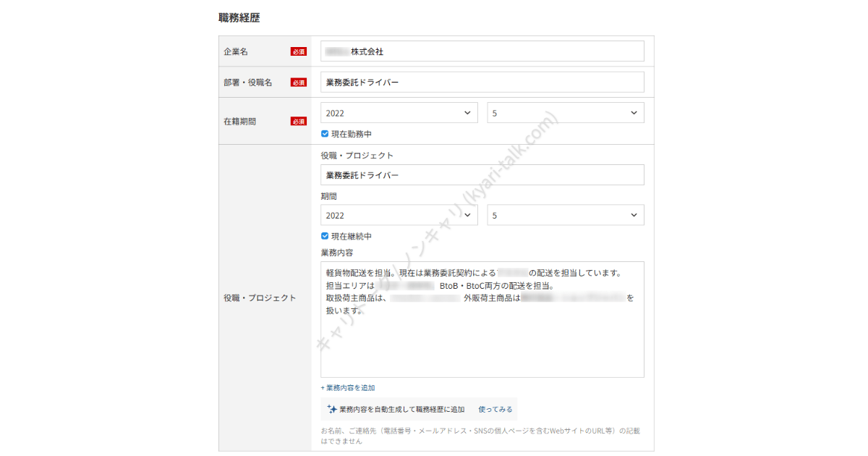Uncheck the 現在継続中 checkbox
The height and width of the screenshot is (456, 868).
tap(325, 236)
